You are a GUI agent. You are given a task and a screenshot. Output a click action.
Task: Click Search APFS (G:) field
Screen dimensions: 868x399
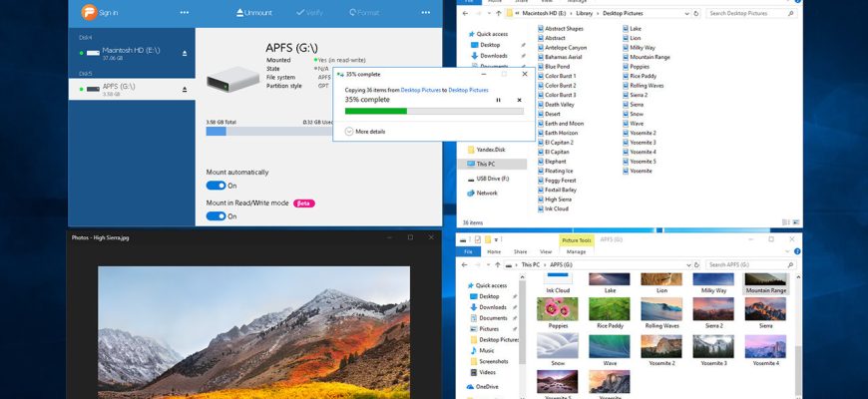749,265
